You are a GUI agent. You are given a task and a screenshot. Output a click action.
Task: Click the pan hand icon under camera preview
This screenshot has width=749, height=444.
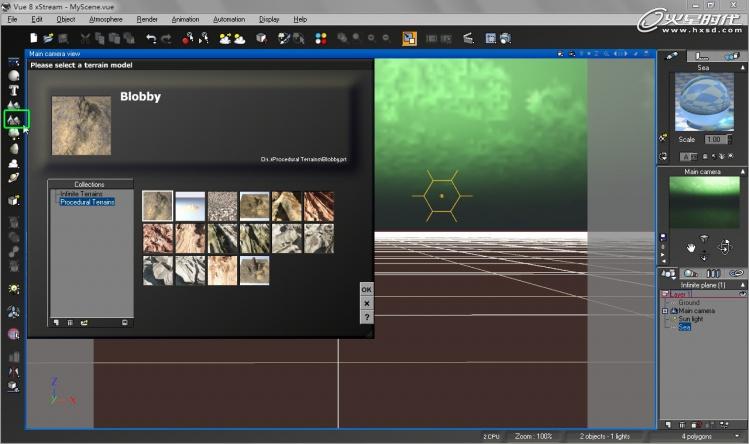(x=691, y=248)
